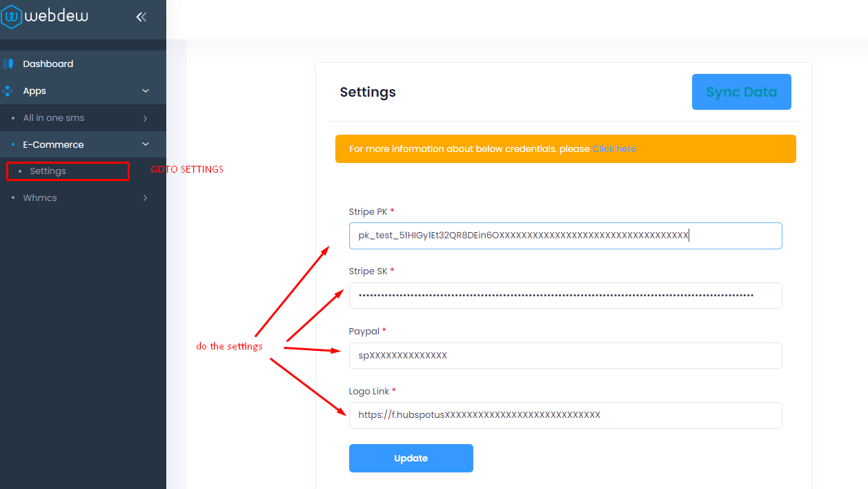Expand the Whmcs section

145,198
